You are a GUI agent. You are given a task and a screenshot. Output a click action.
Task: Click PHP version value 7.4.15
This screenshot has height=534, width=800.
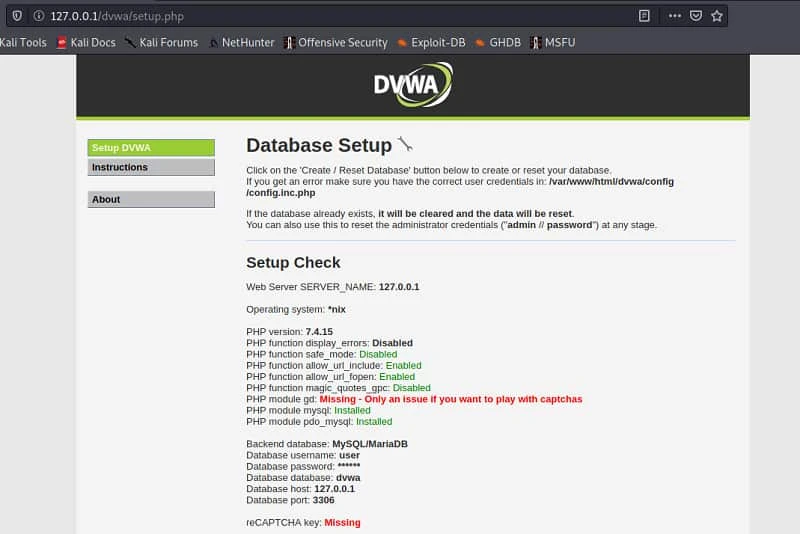click(x=319, y=332)
